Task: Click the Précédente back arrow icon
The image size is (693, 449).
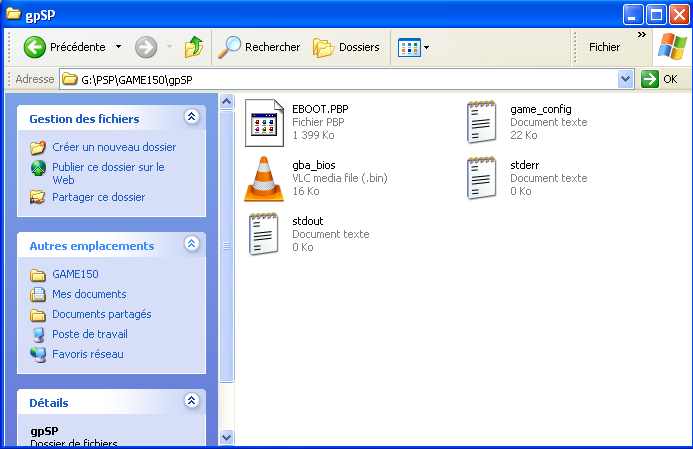Action: click(34, 47)
